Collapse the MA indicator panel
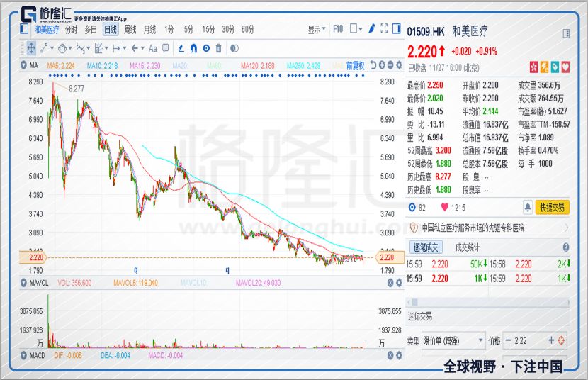588x380 pixels. click(x=23, y=65)
